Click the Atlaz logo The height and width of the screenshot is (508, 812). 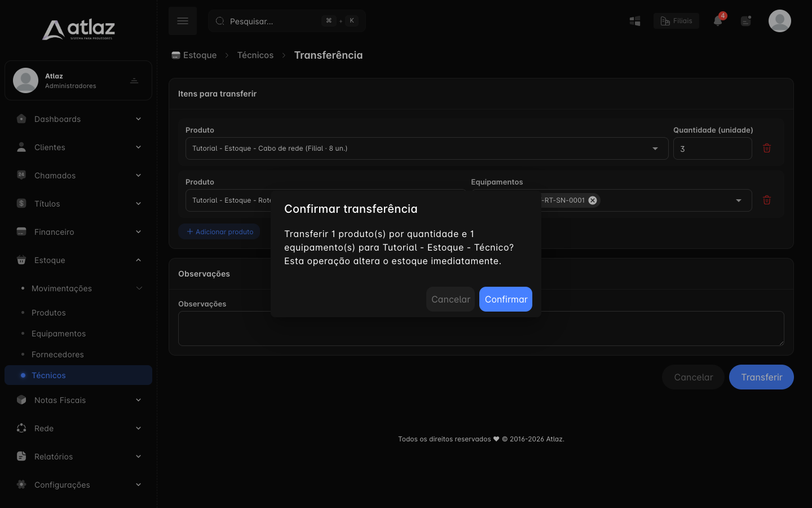[78, 29]
